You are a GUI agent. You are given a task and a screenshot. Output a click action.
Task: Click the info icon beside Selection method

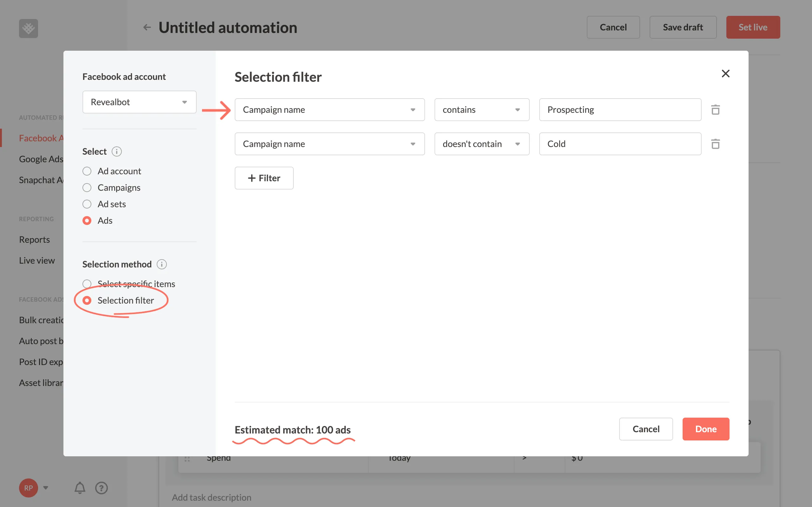tap(162, 264)
